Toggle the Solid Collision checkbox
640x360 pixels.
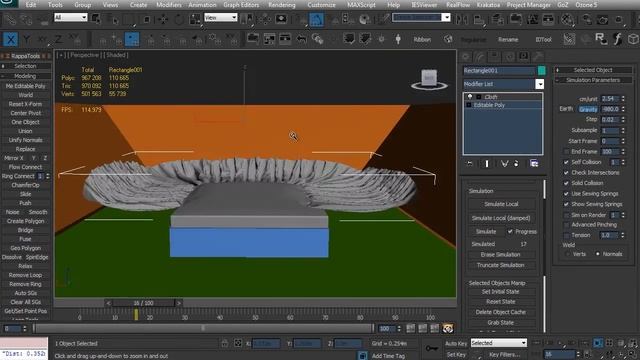[x=566, y=183]
